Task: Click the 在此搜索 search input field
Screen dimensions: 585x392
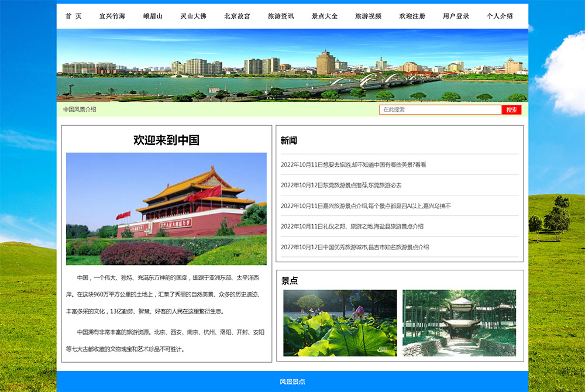Action: tap(441, 109)
